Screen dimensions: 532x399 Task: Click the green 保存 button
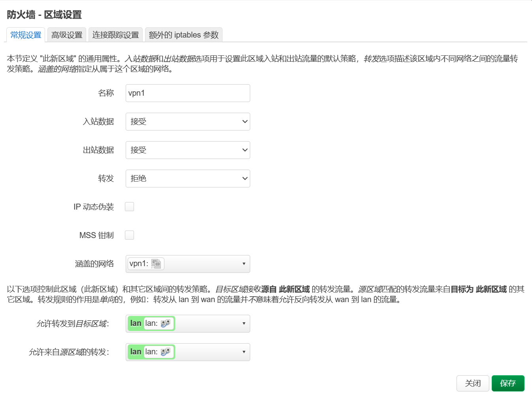[508, 383]
